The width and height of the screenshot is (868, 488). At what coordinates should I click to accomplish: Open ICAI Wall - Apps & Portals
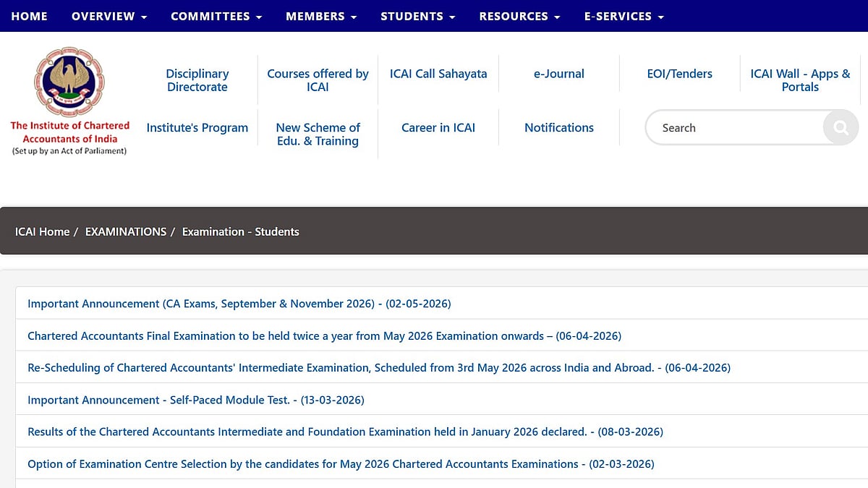click(x=800, y=80)
